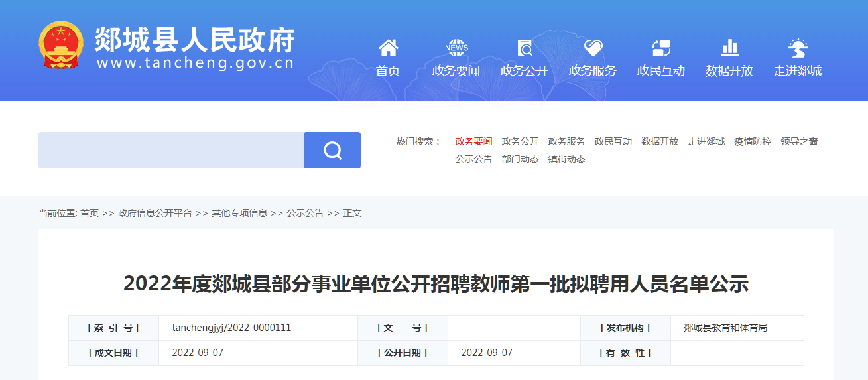Select hot search keyword 疫情防控
Viewport: 868px width, 380px height.
click(x=753, y=141)
